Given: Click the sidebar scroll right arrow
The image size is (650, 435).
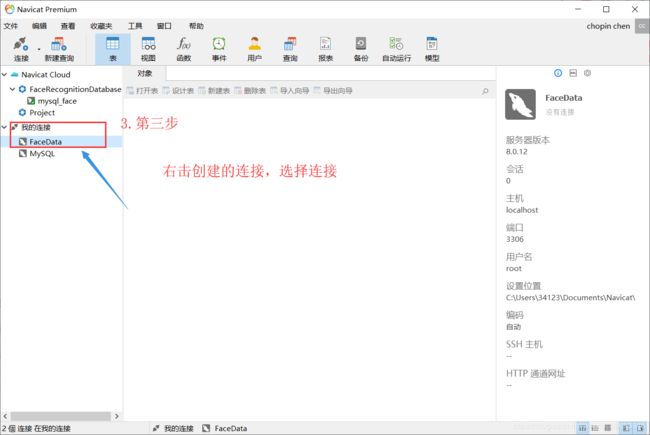Looking at the screenshot, I should point(117,416).
